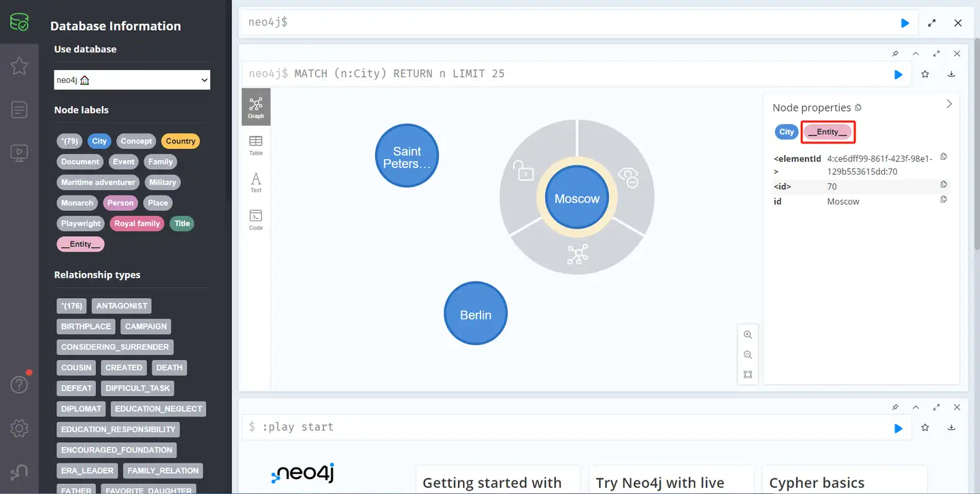The height and width of the screenshot is (494, 980).
Task: Collapse the MATCH query result frame
Action: click(x=916, y=54)
